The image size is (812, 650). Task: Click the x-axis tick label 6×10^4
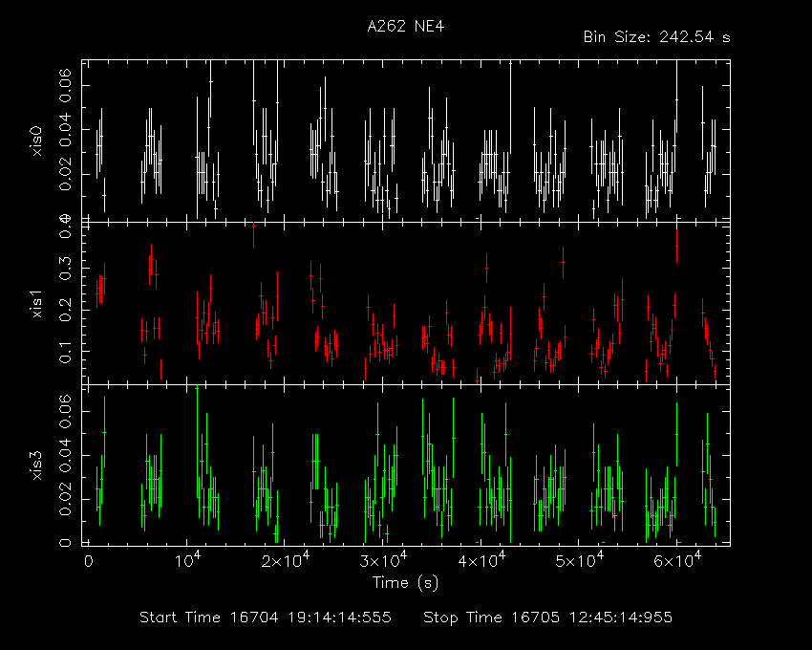click(677, 560)
